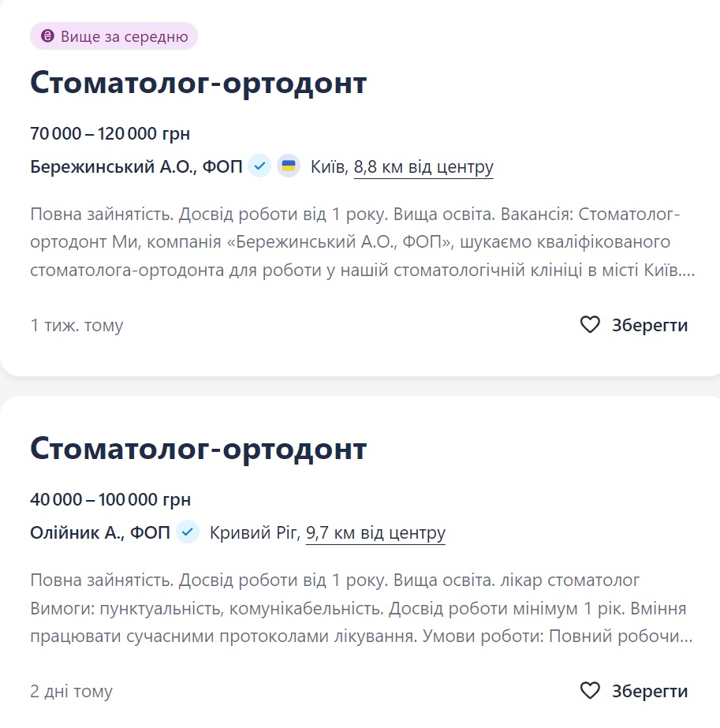This screenshot has height=728, width=720.
Task: Open second 'Стоматолог-ортодонт' vacancy title
Action: (197, 449)
